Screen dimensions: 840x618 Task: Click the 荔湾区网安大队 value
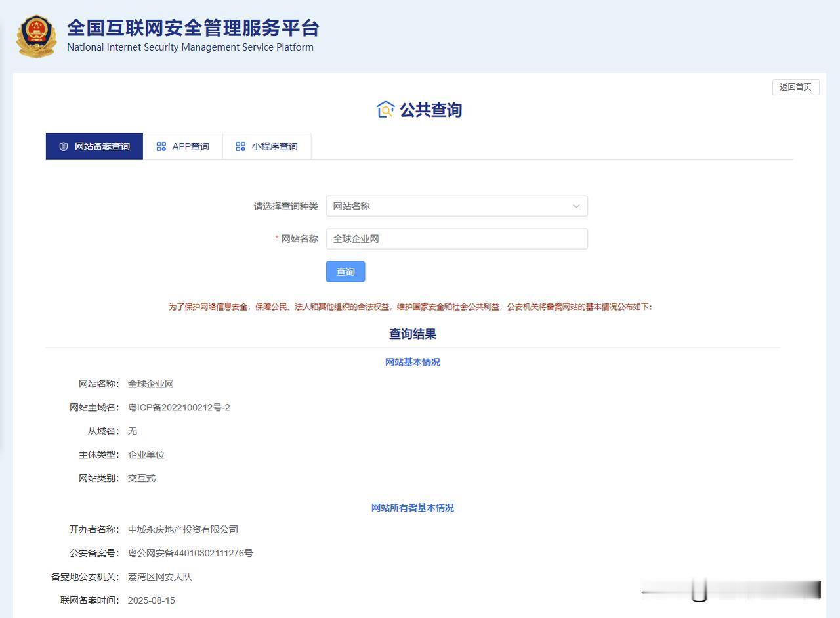pos(160,577)
